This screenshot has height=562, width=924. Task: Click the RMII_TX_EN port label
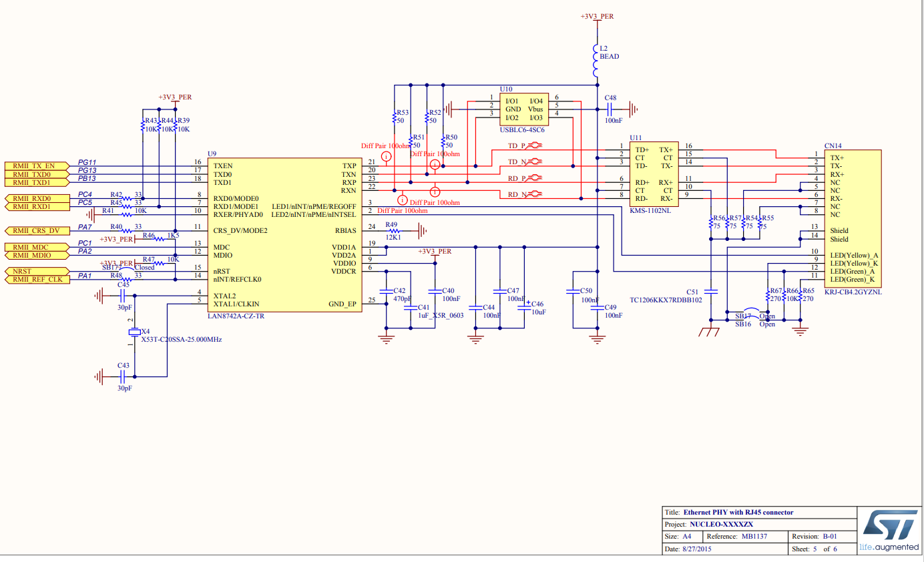click(38, 166)
